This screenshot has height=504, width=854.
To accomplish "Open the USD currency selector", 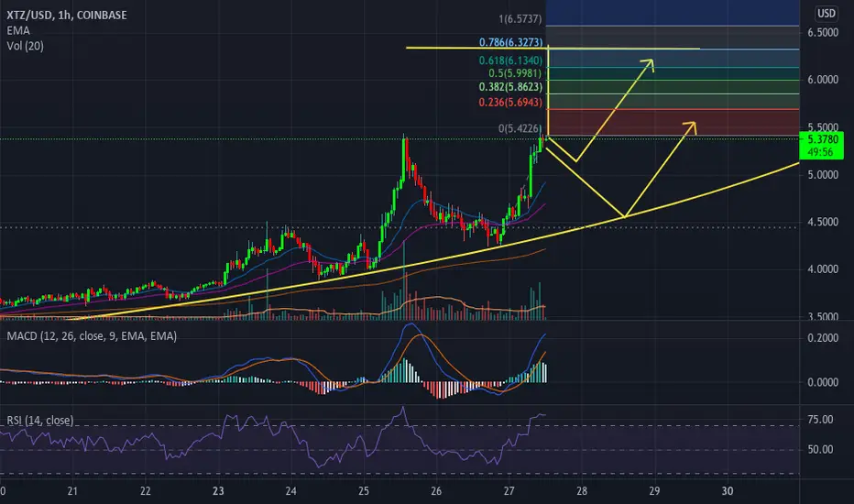I will [x=827, y=13].
